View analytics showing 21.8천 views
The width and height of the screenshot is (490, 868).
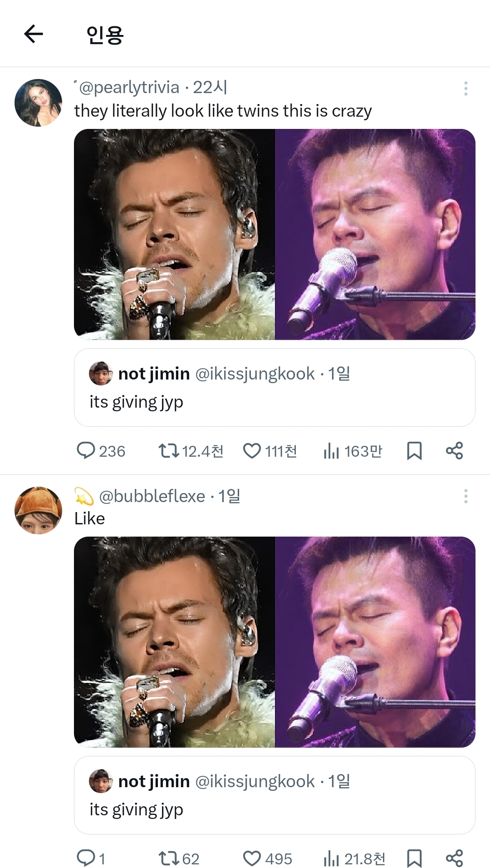pyautogui.click(x=354, y=858)
